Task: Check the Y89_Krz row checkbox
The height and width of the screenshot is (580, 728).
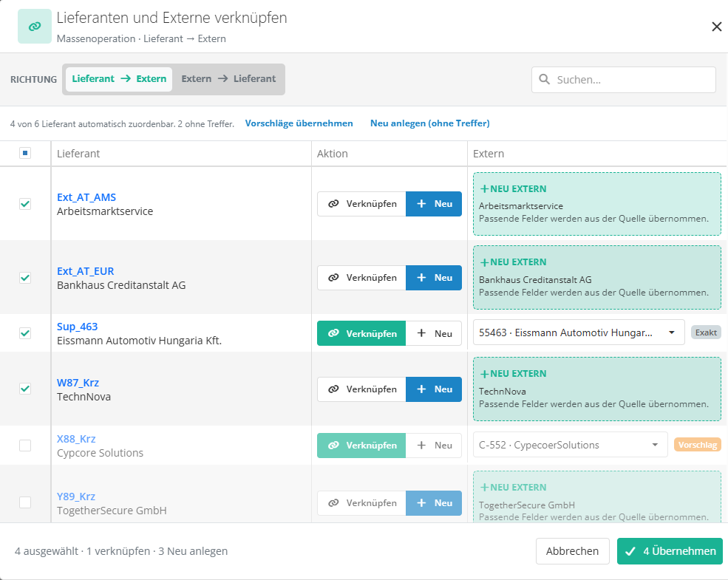Action: tap(25, 502)
